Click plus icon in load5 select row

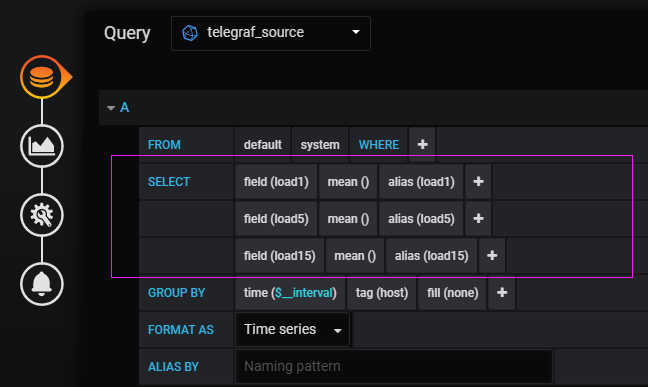(x=478, y=218)
